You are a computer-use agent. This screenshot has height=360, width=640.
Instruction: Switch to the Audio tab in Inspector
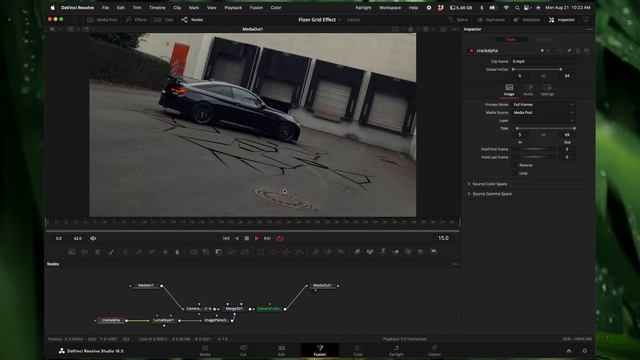point(528,90)
